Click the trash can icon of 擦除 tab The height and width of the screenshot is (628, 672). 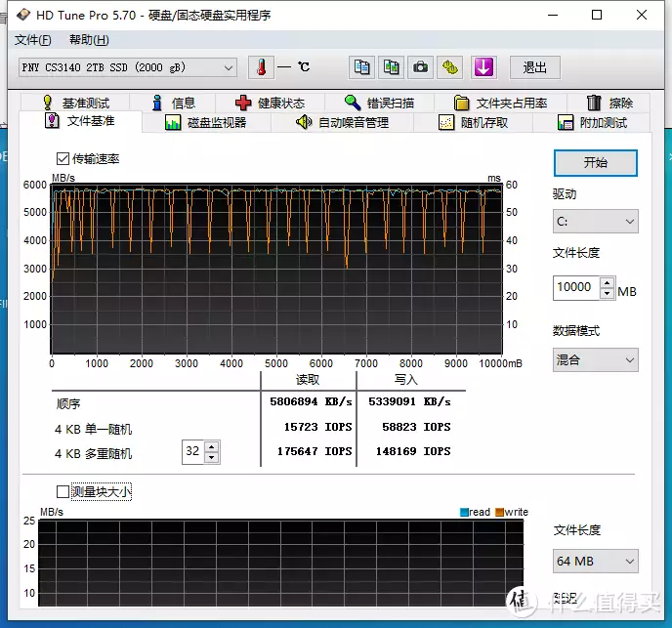point(594,103)
